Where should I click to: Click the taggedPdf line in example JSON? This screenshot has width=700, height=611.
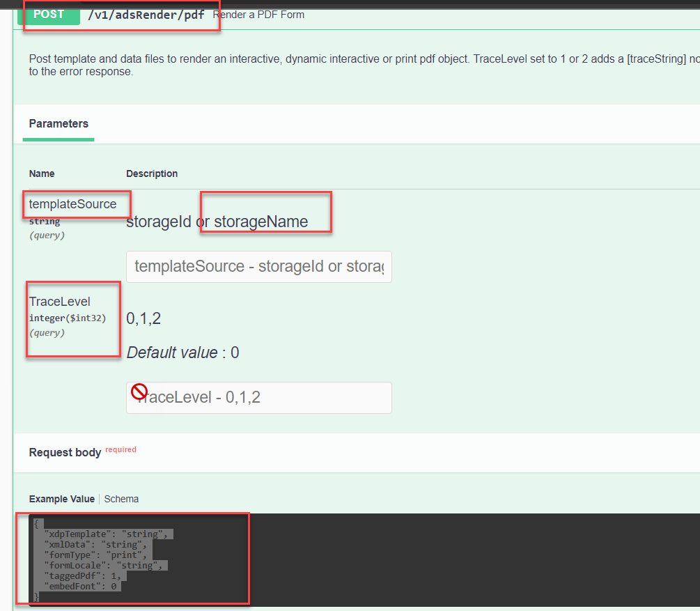pos(83,575)
